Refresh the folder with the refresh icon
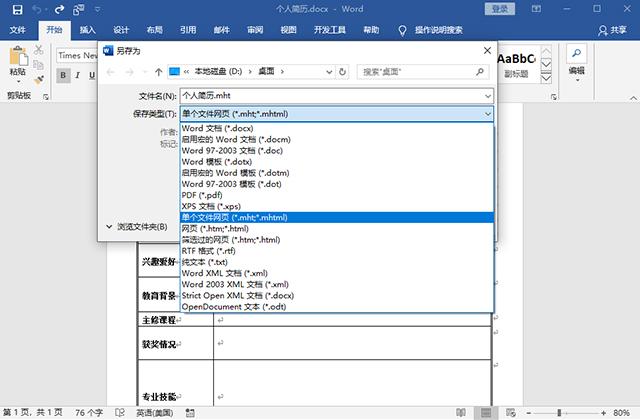640x420 pixels. coord(342,72)
